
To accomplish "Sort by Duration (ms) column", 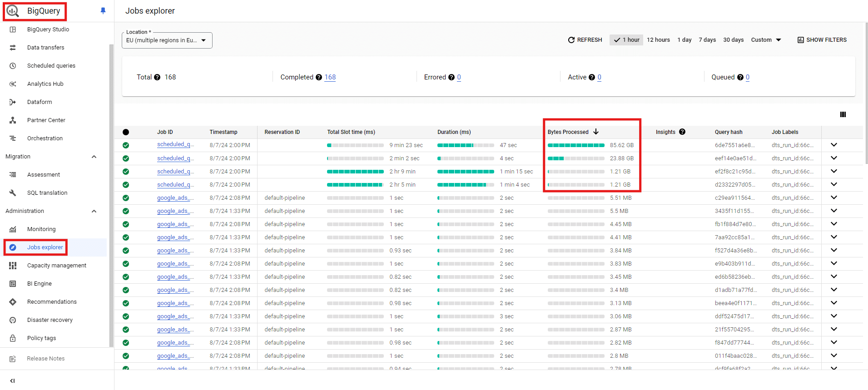I will coord(454,132).
